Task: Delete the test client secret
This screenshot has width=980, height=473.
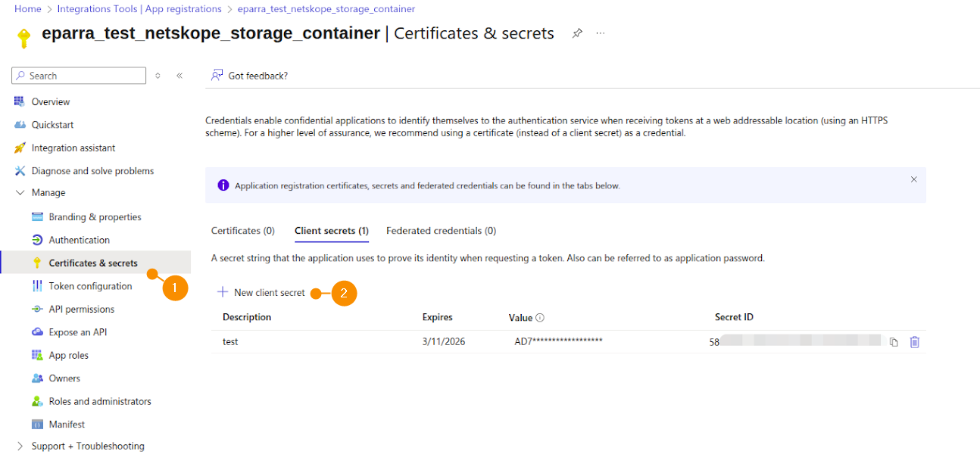Action: coord(914,342)
